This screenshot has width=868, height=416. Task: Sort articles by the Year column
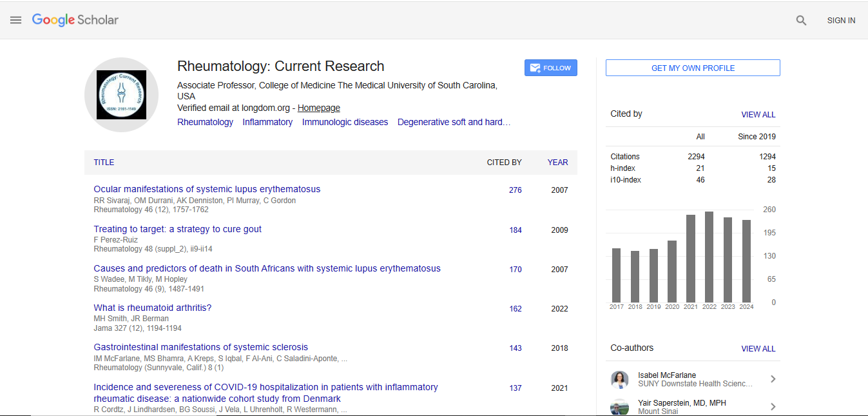[x=557, y=163]
